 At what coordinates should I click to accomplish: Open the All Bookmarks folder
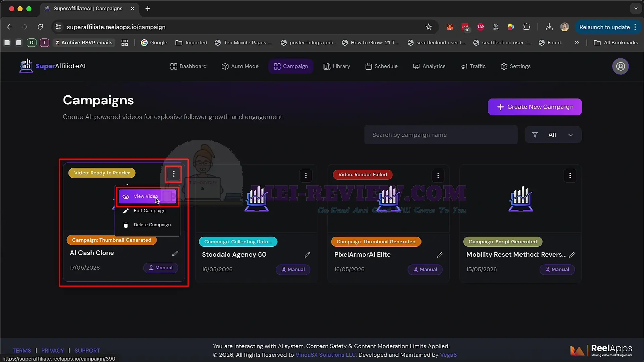pos(616,43)
